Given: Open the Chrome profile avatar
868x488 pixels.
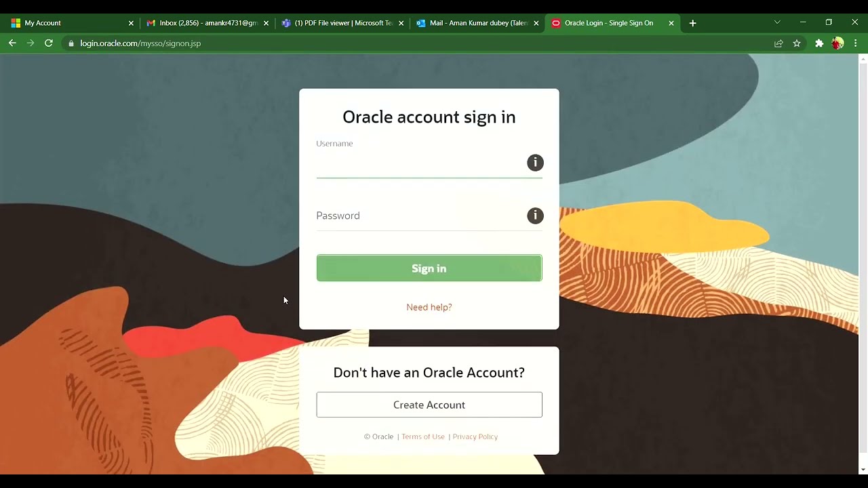Looking at the screenshot, I should coord(837,43).
